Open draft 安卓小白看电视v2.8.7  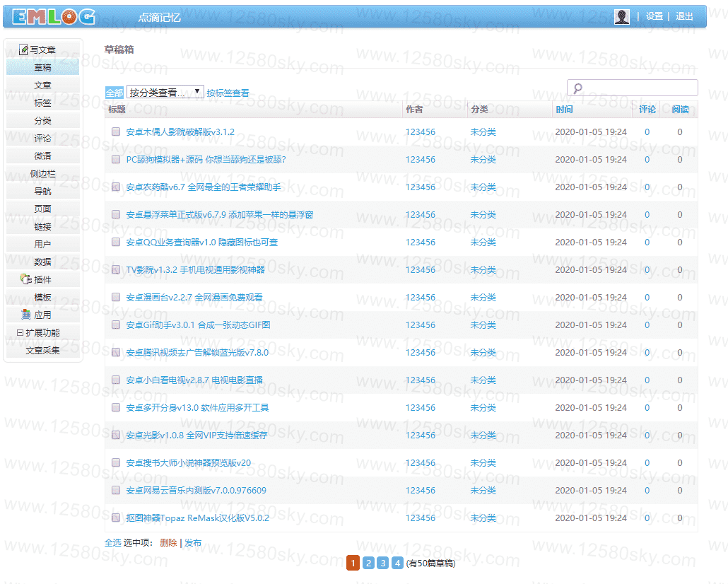click(x=194, y=380)
